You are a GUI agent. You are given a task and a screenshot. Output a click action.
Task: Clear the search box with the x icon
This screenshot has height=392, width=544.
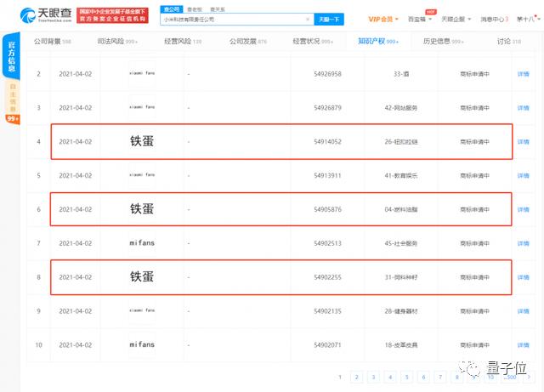308,20
